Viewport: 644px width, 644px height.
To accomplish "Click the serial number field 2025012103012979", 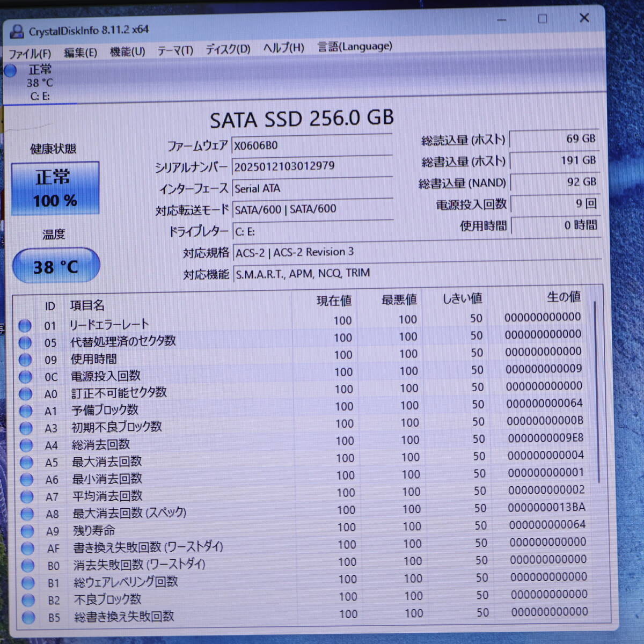I will click(312, 166).
